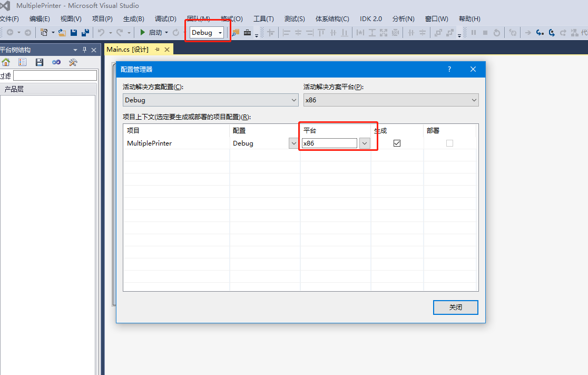The height and width of the screenshot is (375, 588).
Task: Open the new project icon dropdown arrow
Action: [53, 33]
